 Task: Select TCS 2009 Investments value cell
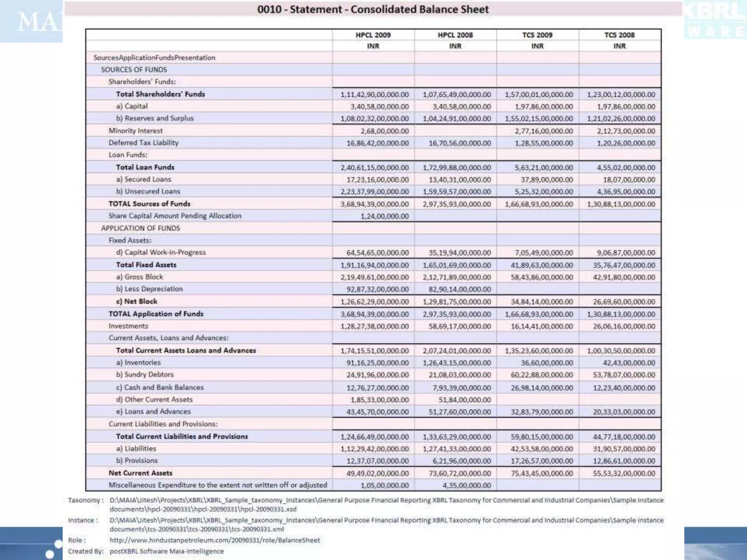coord(542,326)
